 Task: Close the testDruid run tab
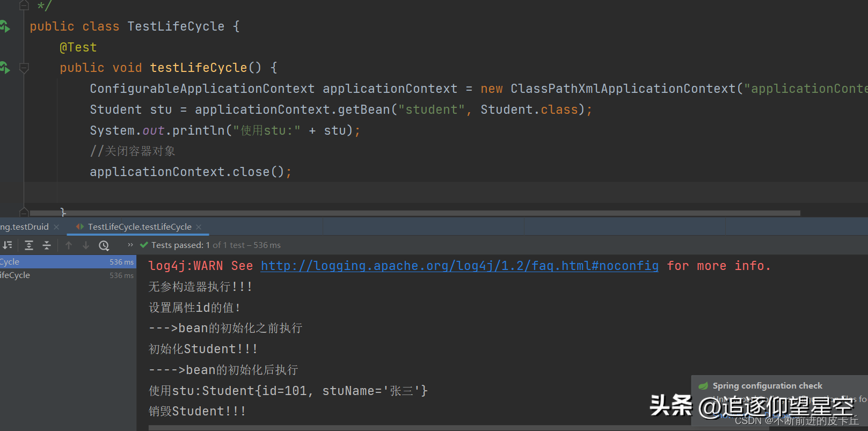[x=56, y=227]
